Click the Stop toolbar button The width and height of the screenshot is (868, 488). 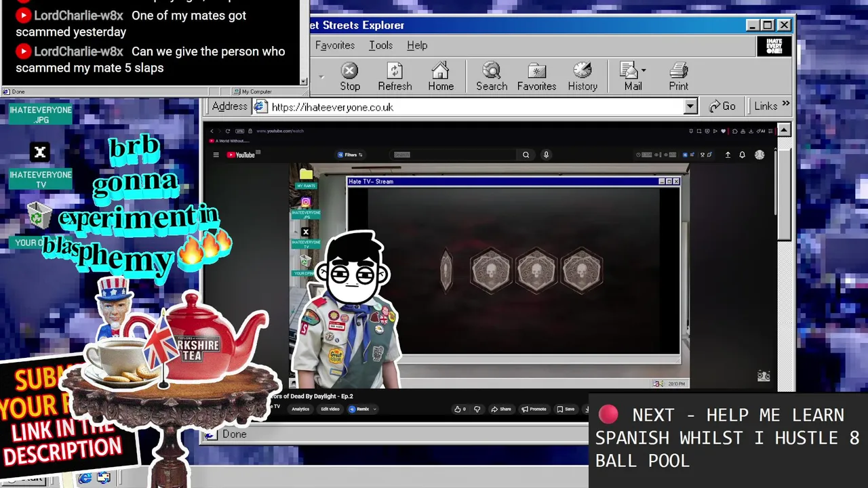pos(350,76)
